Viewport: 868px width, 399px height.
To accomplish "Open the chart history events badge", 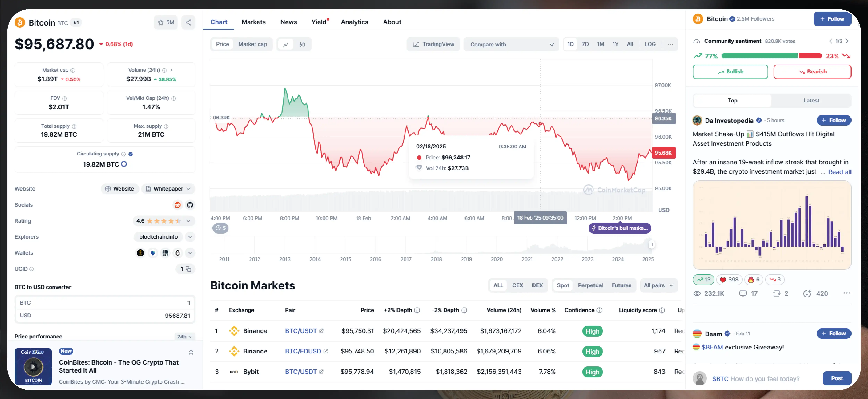I will 221,228.
